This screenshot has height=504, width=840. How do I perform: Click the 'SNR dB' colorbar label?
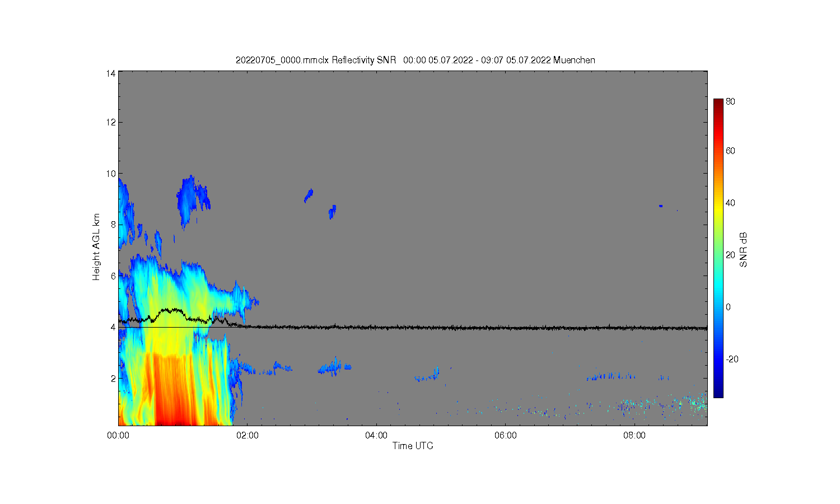744,250
